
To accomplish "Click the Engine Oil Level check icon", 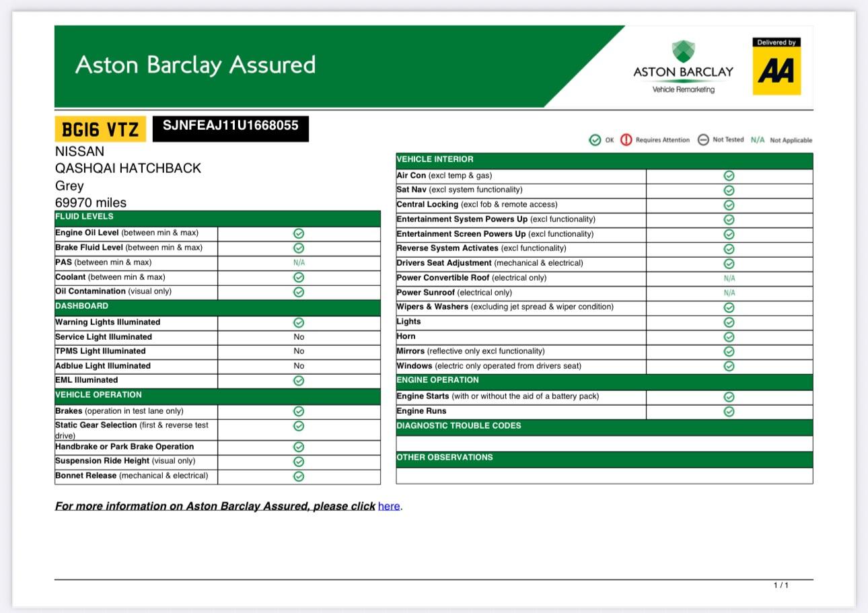I will click(299, 233).
